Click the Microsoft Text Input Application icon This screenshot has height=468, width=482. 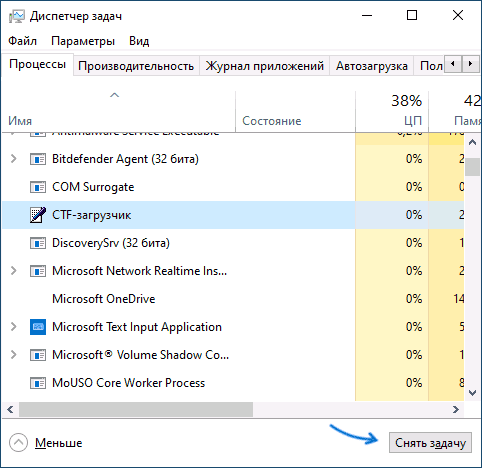pos(38,327)
